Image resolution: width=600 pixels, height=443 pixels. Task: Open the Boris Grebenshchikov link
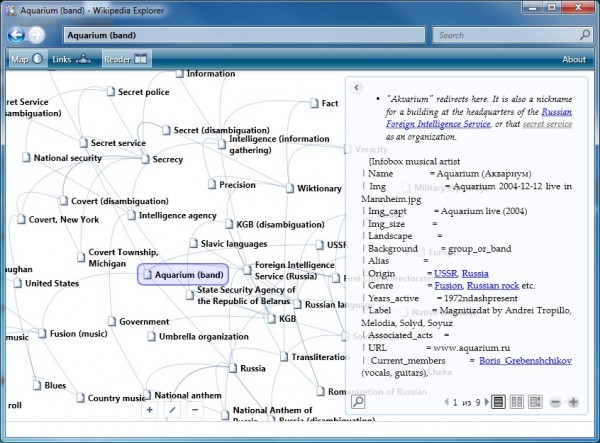(x=525, y=361)
